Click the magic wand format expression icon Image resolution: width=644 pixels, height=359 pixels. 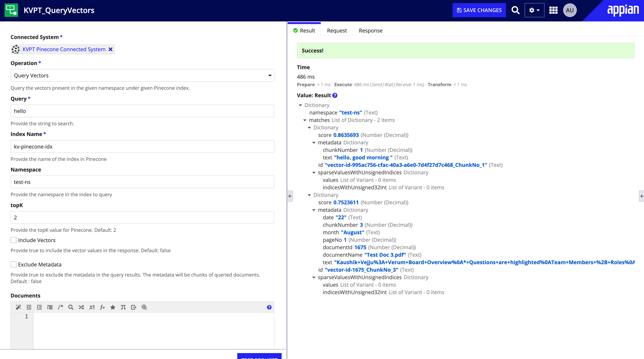click(x=18, y=307)
